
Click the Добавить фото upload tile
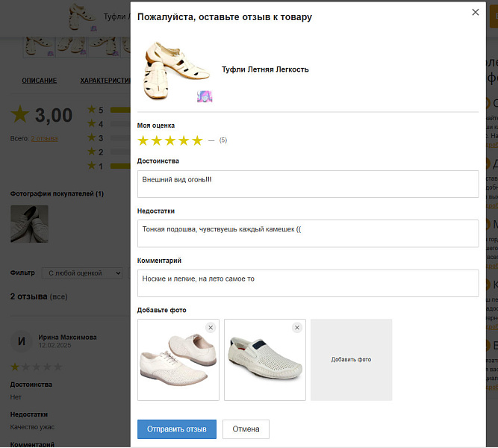click(x=351, y=360)
